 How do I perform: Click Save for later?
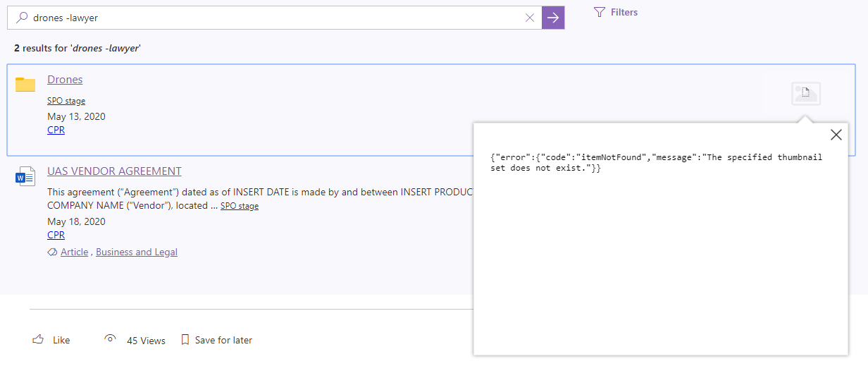(216, 340)
